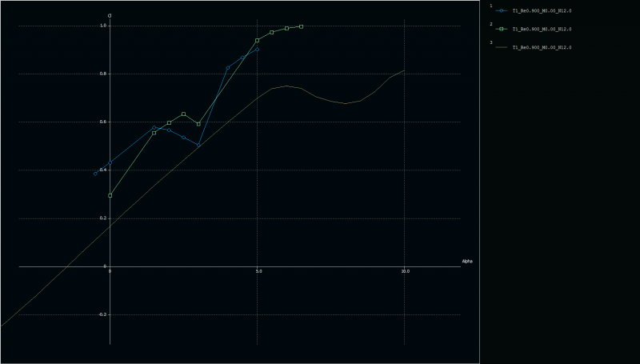This screenshot has width=640, height=364.
Task: Click the final blue circle point at Alpha 5.0
Action: coord(257,50)
